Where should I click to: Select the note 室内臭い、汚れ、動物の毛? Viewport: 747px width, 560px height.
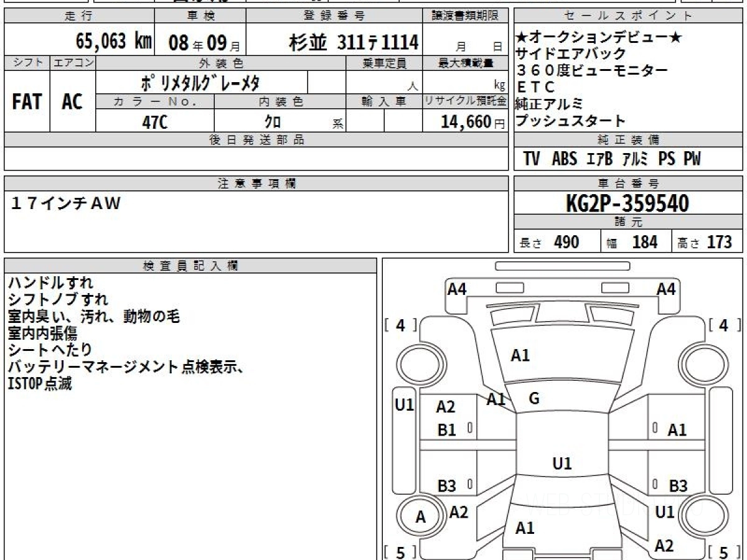tap(94, 317)
